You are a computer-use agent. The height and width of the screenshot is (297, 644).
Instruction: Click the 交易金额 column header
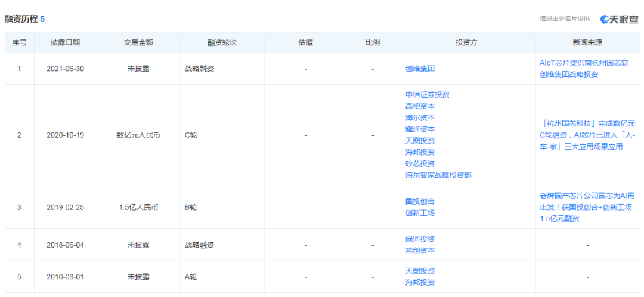[x=138, y=42]
